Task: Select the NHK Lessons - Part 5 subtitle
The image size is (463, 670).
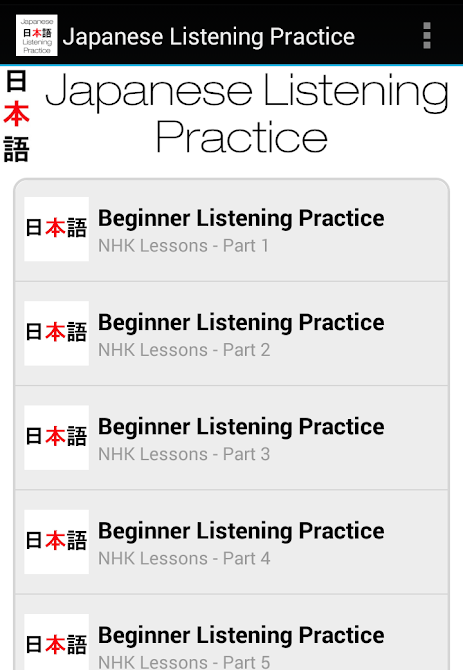Action: click(184, 662)
